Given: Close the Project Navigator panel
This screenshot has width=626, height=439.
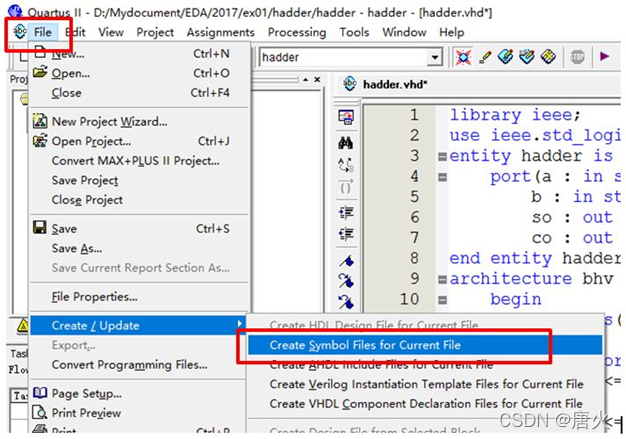Looking at the screenshot, I should pos(317,79).
